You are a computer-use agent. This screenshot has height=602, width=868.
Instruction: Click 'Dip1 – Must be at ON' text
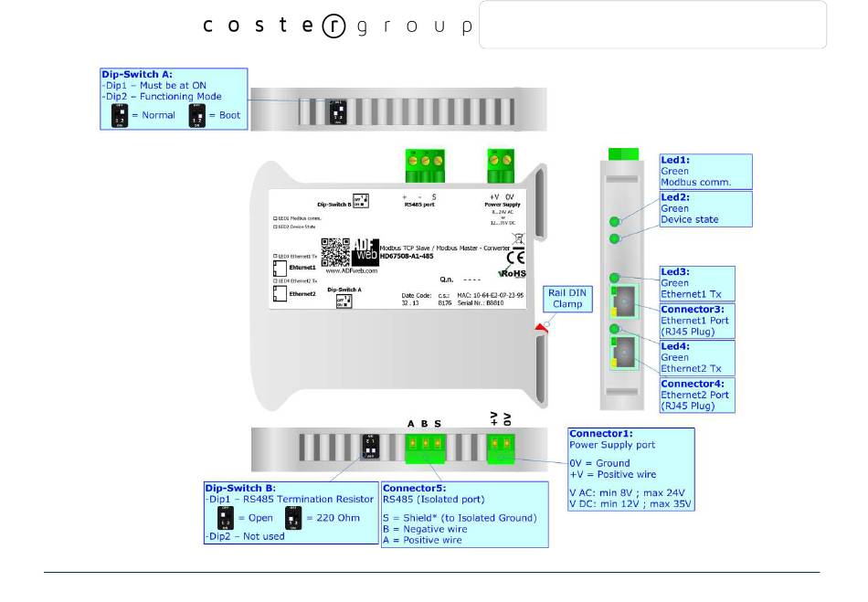pos(153,85)
